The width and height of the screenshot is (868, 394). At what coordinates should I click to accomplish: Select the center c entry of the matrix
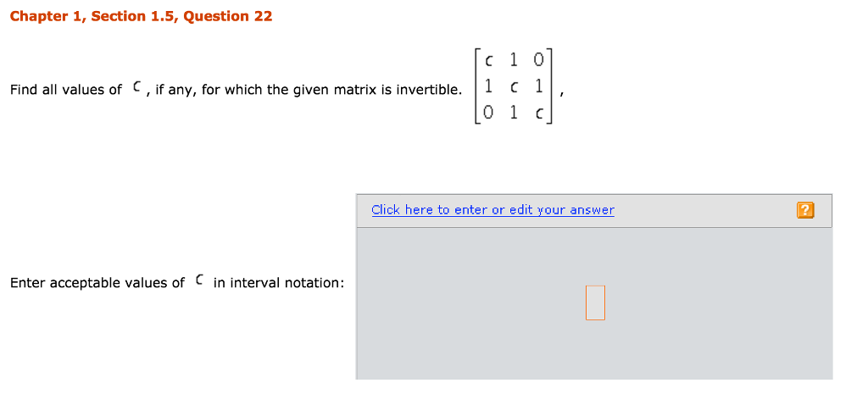(514, 86)
